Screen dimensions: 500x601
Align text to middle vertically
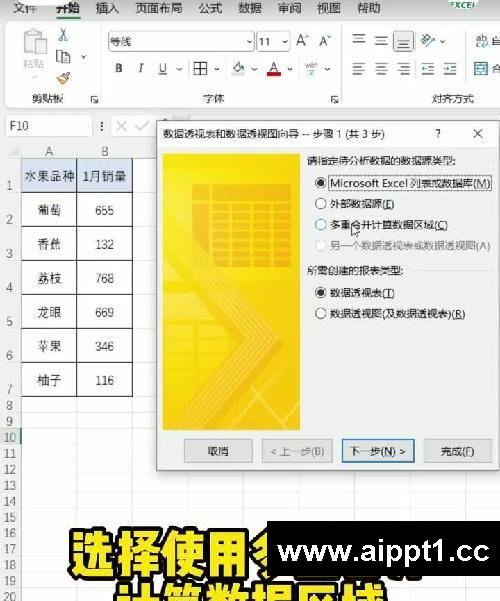(381, 41)
